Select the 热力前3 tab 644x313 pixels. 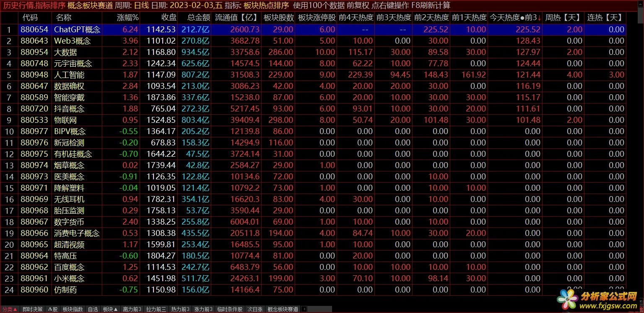[x=180, y=309]
